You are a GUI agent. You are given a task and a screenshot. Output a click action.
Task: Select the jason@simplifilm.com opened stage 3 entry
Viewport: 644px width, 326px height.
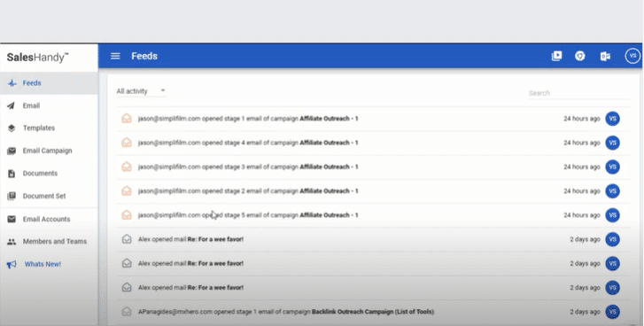point(373,167)
